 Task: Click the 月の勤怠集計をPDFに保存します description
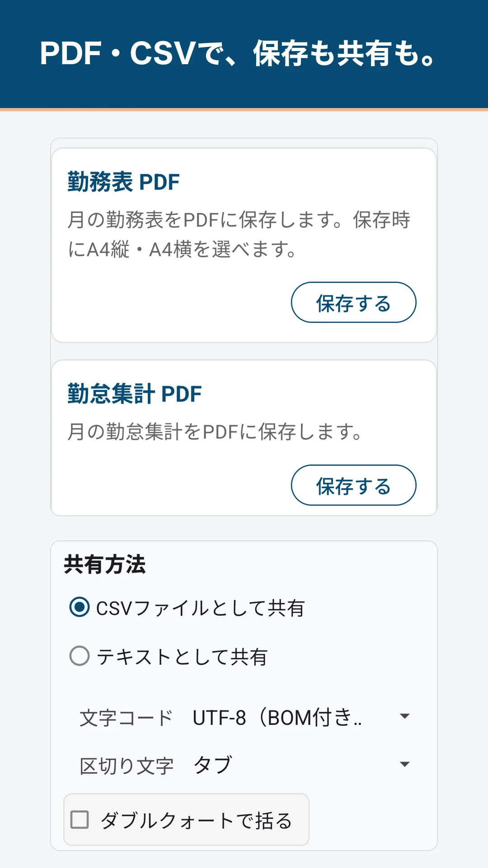tap(215, 431)
